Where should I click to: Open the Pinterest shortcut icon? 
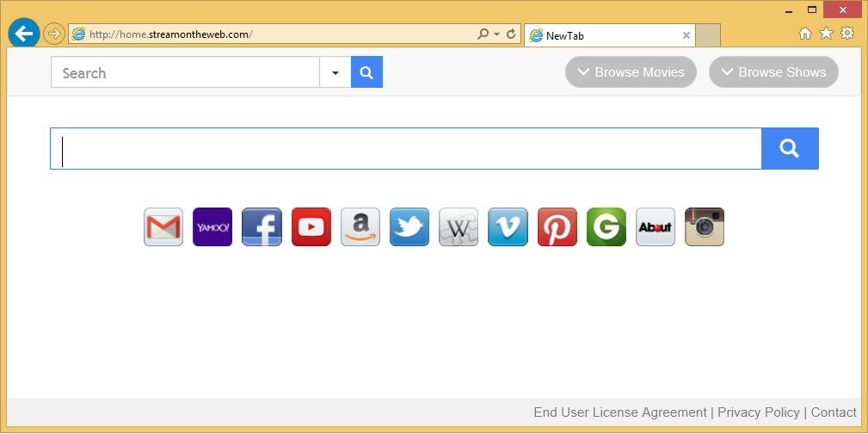[x=557, y=227]
